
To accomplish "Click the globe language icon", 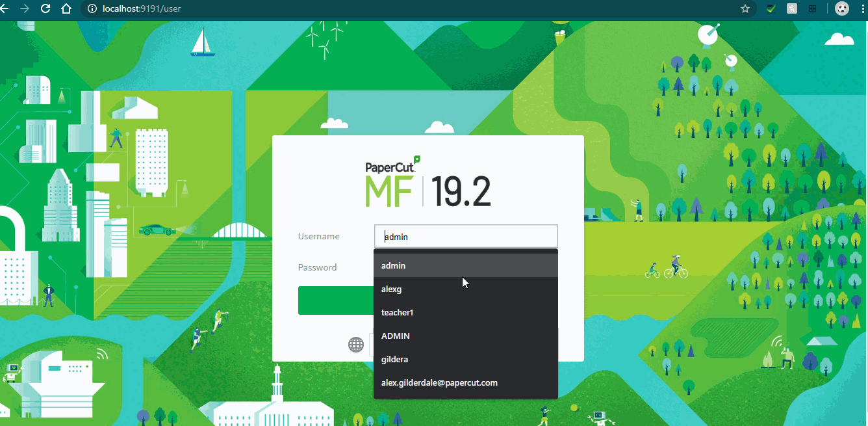I will (x=356, y=345).
